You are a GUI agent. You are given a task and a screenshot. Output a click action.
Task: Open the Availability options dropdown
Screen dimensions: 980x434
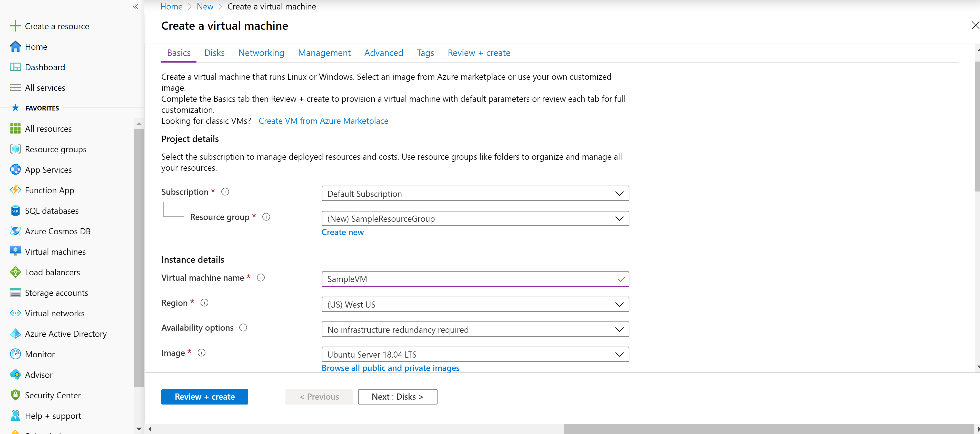475,329
